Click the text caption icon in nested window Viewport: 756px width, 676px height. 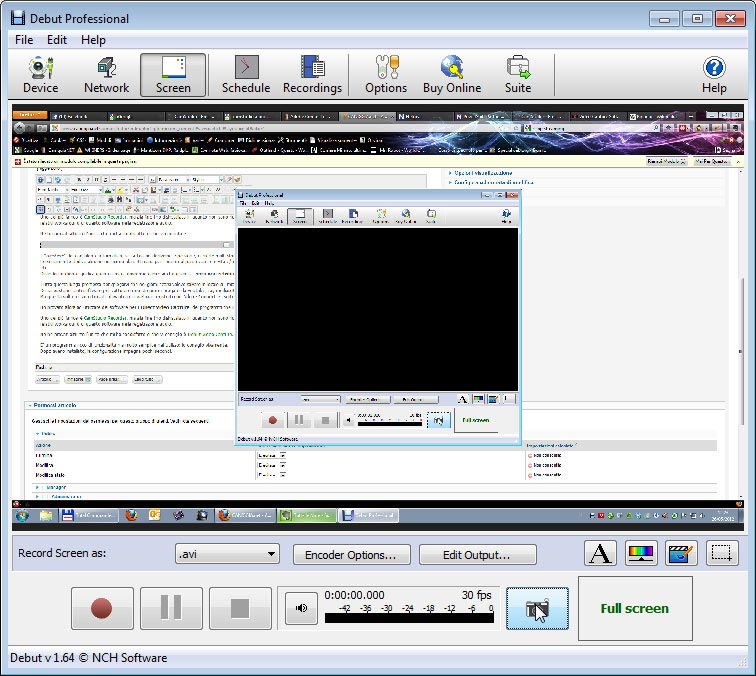(x=462, y=399)
